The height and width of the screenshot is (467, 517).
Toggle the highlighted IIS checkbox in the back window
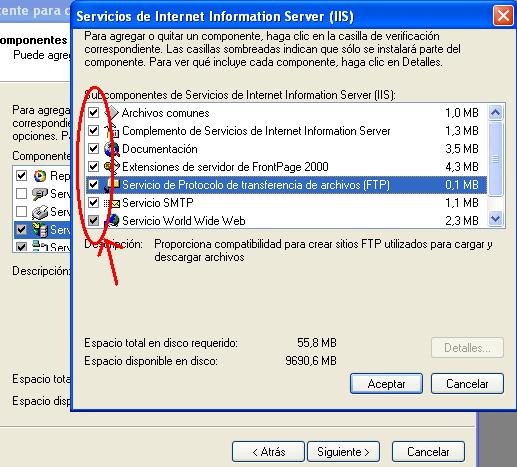tap(21, 229)
